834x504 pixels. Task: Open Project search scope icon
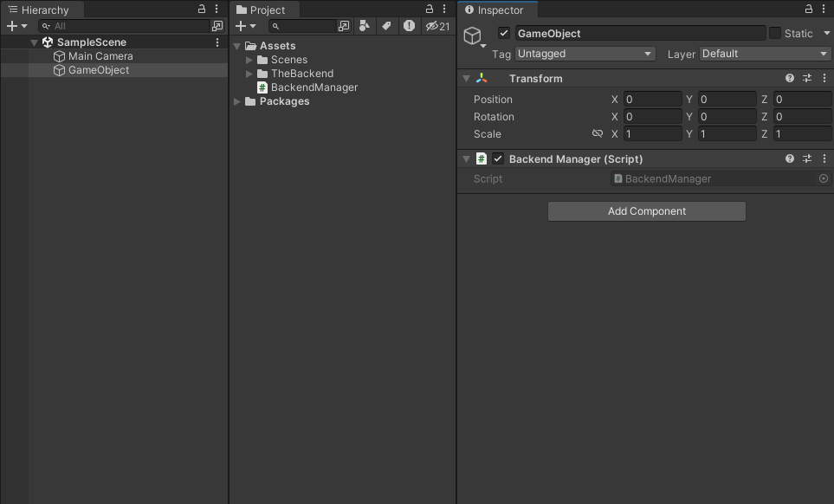[x=344, y=26]
